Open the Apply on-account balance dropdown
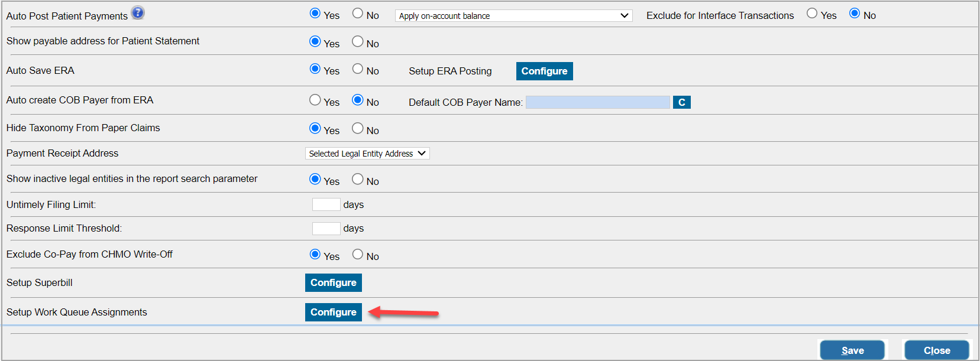Viewport: 980px width, 361px height. (x=513, y=16)
